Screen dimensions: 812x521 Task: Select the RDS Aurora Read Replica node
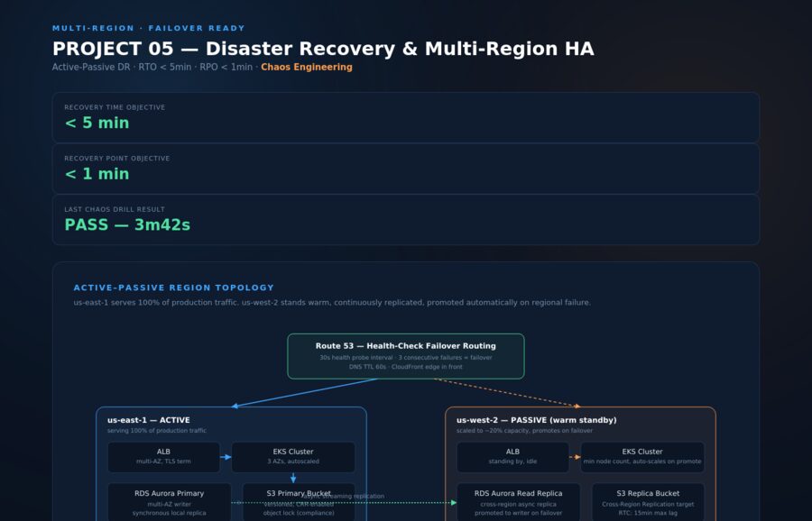pos(519,502)
